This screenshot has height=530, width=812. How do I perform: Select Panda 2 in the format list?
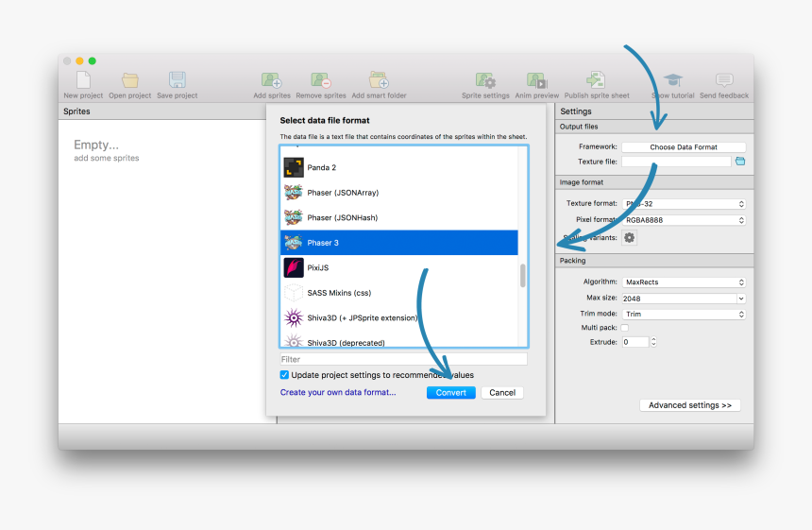tap(398, 167)
